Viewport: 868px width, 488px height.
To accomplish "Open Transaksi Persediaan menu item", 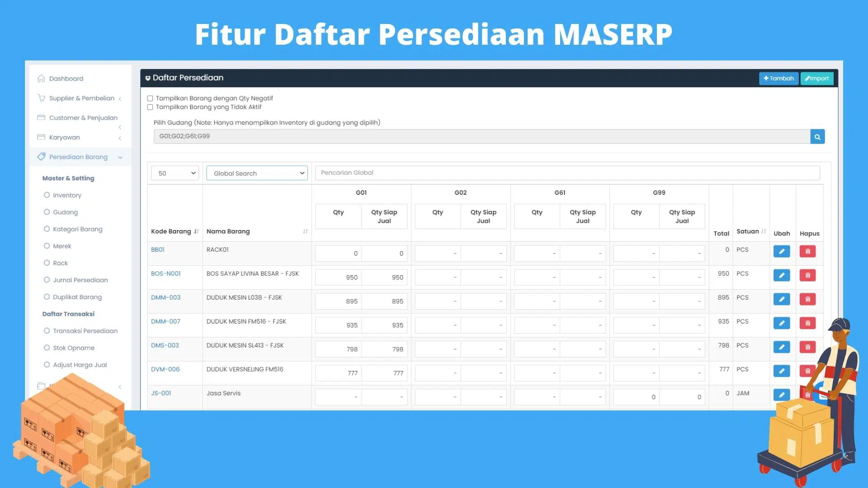I will (85, 331).
